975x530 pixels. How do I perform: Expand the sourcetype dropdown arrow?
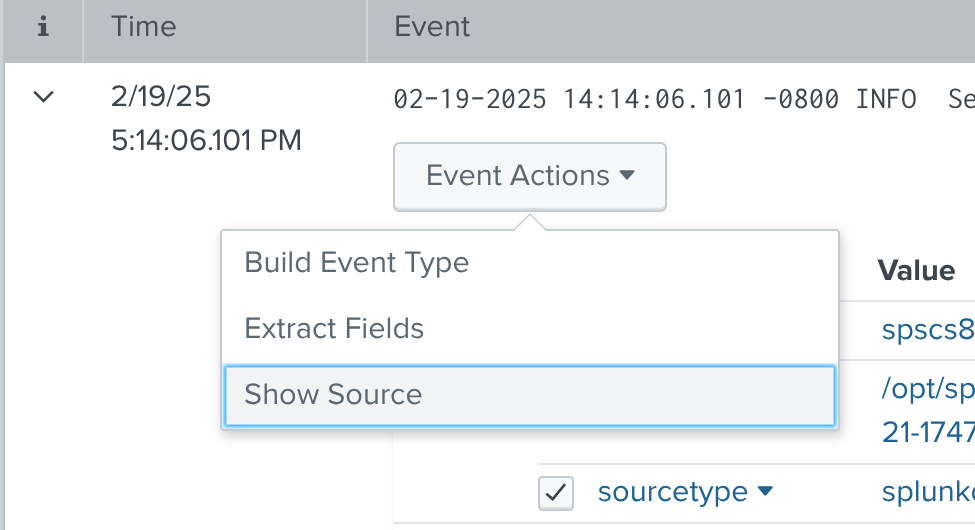click(x=765, y=492)
